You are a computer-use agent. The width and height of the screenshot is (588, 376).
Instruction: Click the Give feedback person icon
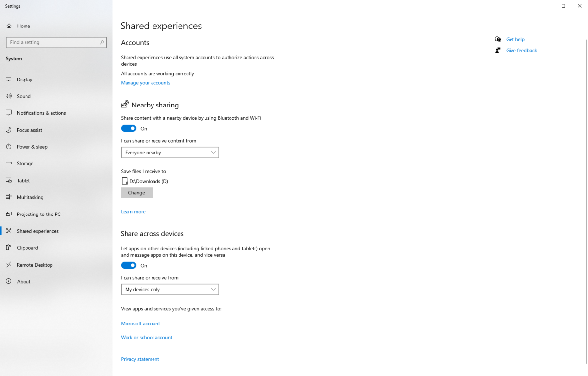click(498, 50)
